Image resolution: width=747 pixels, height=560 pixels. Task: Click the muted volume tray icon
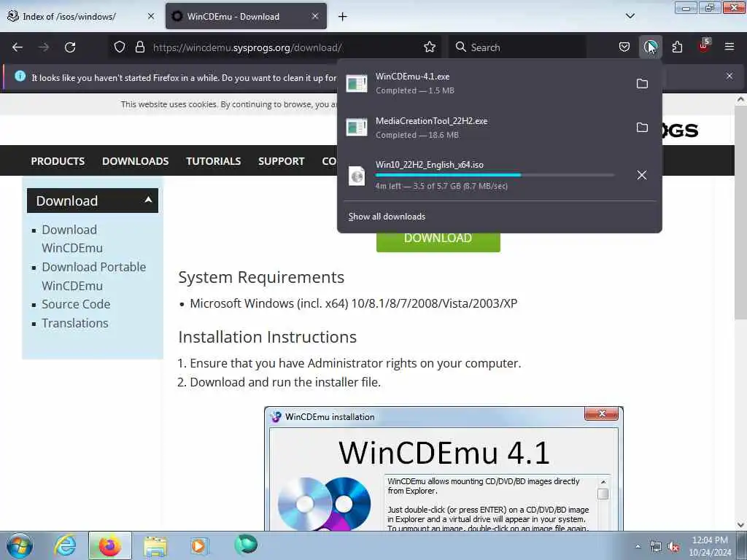673,547
